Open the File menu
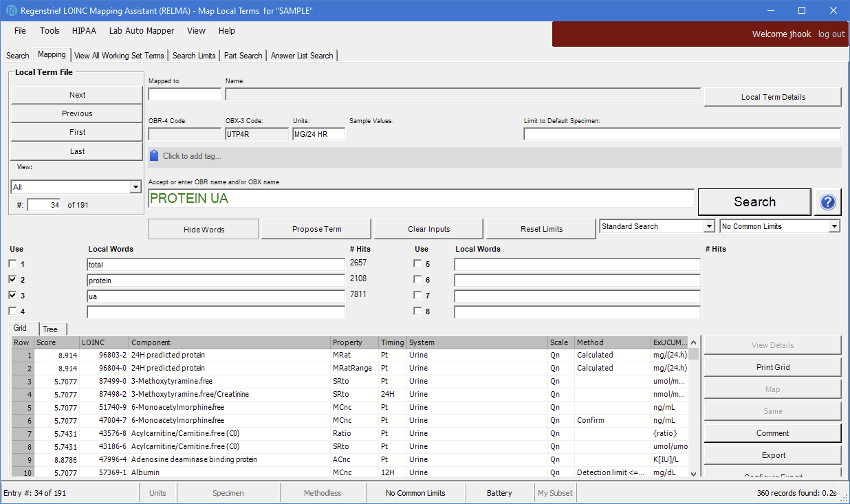This screenshot has width=850, height=504. click(20, 31)
